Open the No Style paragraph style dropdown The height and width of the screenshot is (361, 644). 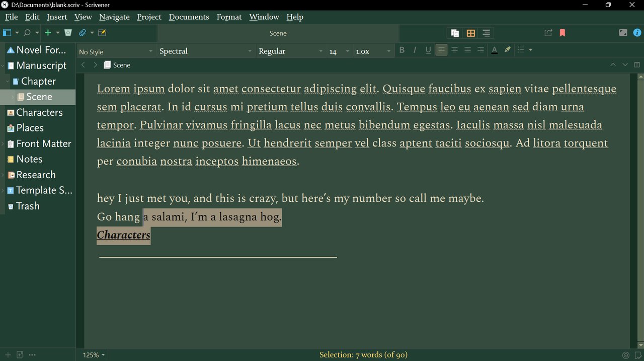click(116, 51)
